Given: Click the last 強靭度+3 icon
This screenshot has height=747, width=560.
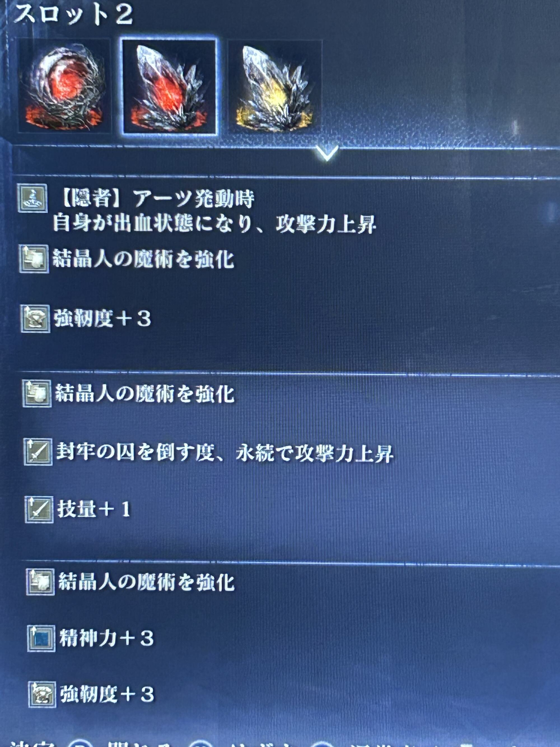Looking at the screenshot, I should 42,694.
